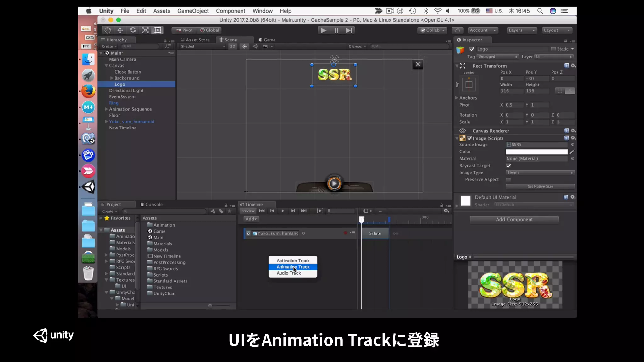Click Timeline previous frame button
This screenshot has width=644, height=362.
pyautogui.click(x=272, y=211)
